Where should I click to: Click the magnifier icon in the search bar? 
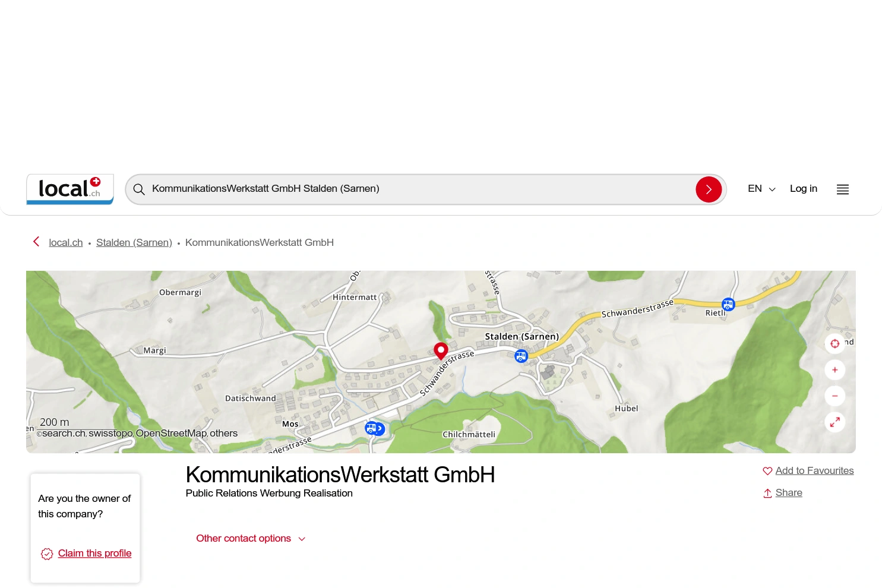pyautogui.click(x=138, y=189)
